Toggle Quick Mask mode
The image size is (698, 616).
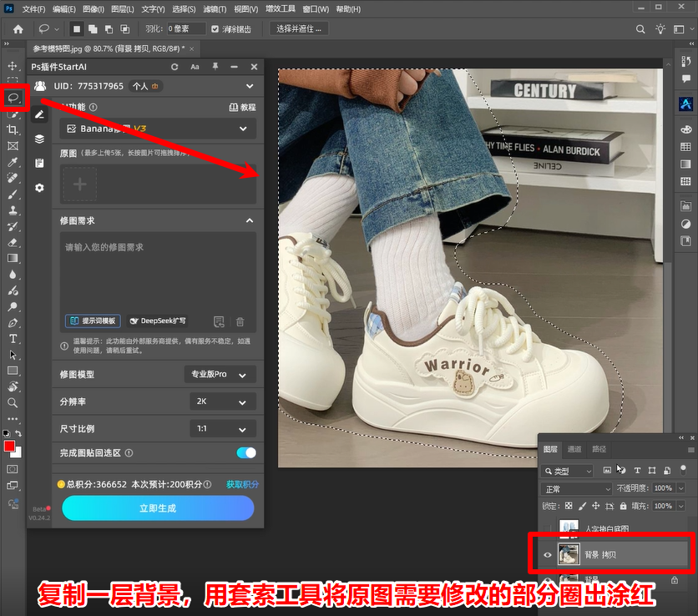click(13, 469)
